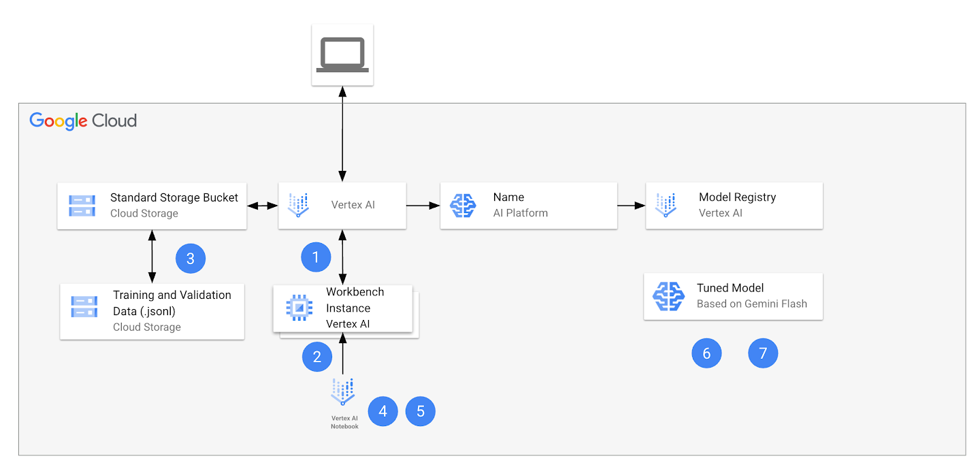
Task: Click the Training and Validation Data storage icon
Action: 84,306
